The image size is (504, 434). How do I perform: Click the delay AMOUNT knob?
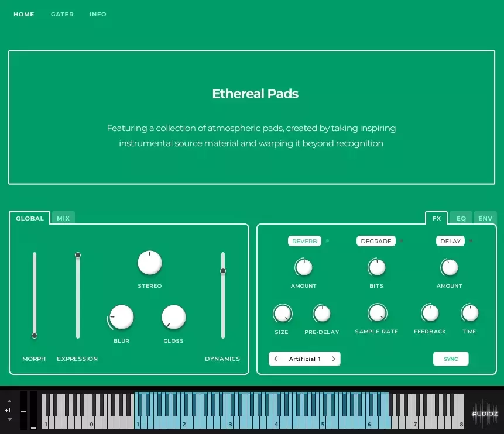pyautogui.click(x=450, y=268)
